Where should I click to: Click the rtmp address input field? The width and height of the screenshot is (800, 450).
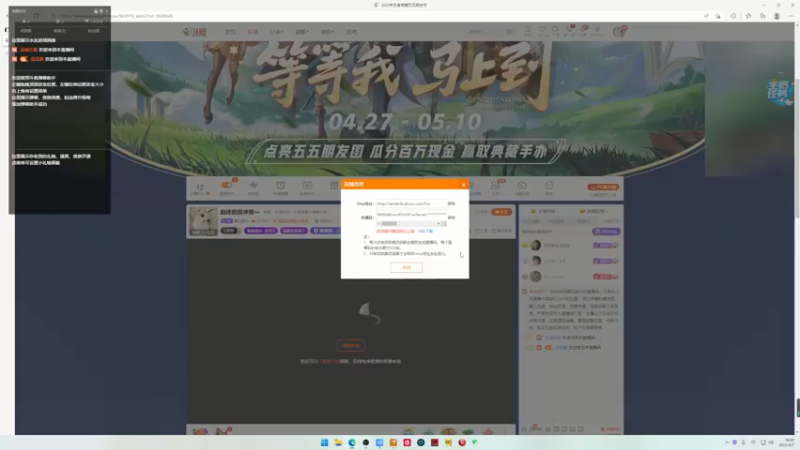[411, 204]
